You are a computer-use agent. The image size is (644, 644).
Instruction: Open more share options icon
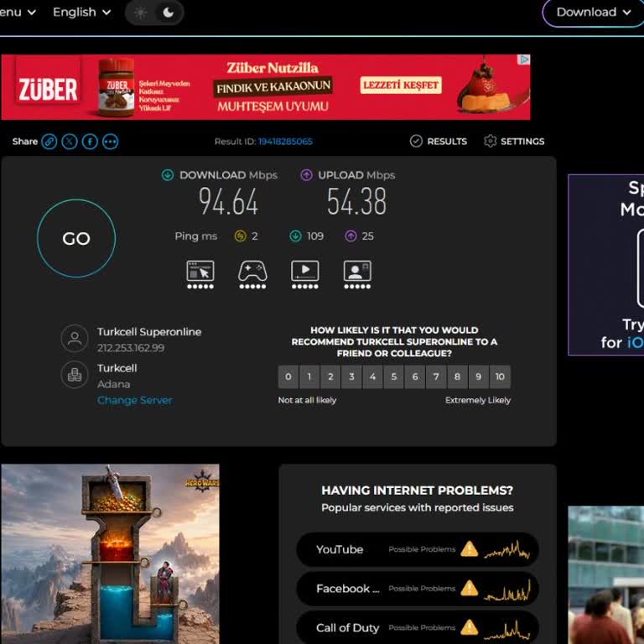111,142
